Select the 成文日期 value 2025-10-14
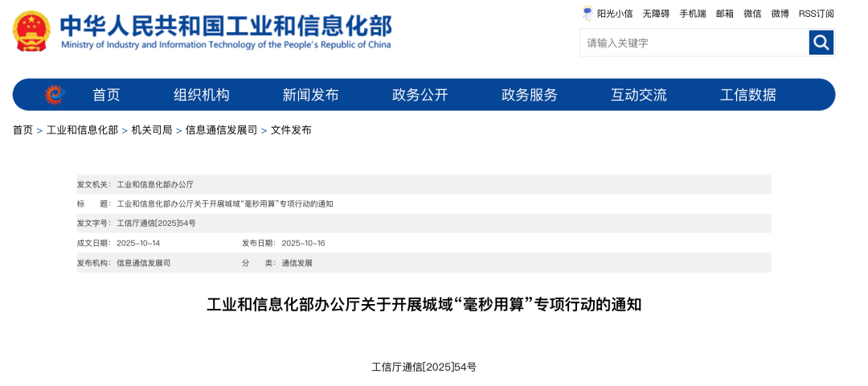Viewport: 868px width, 386px height. (138, 243)
